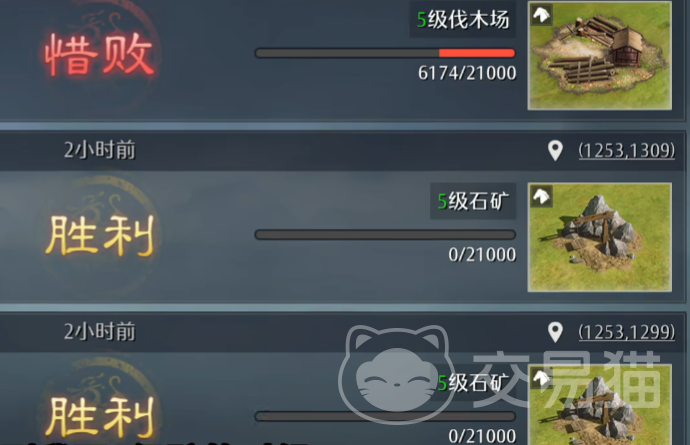Click the 6174/21000 durability text

point(467,73)
